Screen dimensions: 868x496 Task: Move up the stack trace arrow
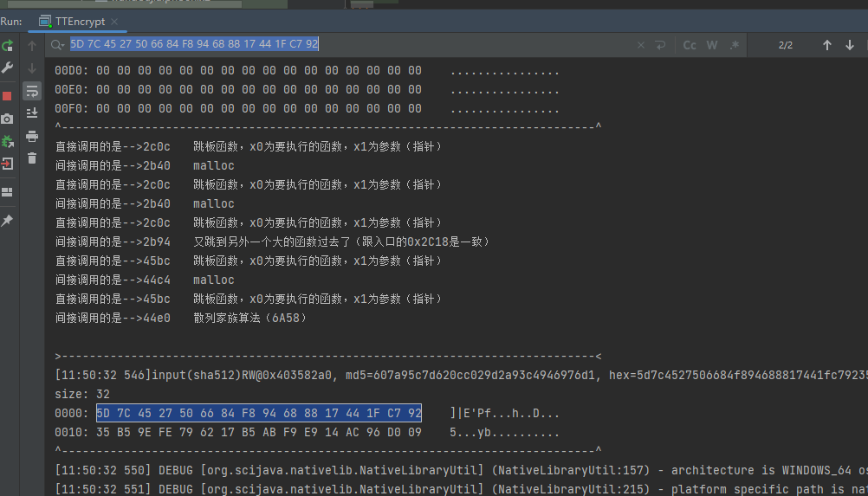coord(32,46)
